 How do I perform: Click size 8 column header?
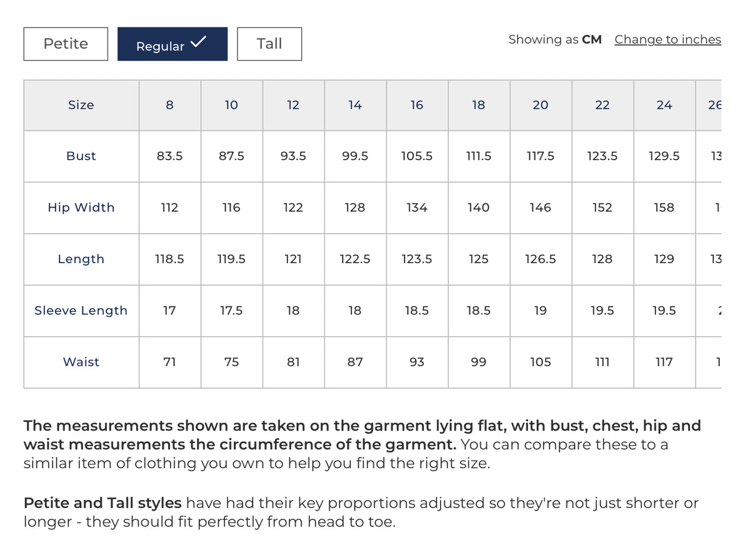pos(170,105)
